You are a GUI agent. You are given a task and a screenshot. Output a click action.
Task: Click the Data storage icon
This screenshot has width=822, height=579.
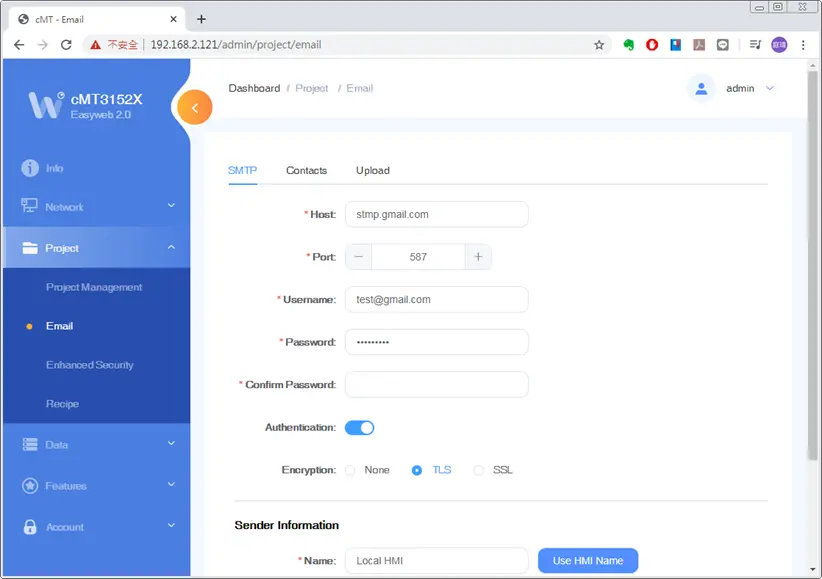point(30,444)
